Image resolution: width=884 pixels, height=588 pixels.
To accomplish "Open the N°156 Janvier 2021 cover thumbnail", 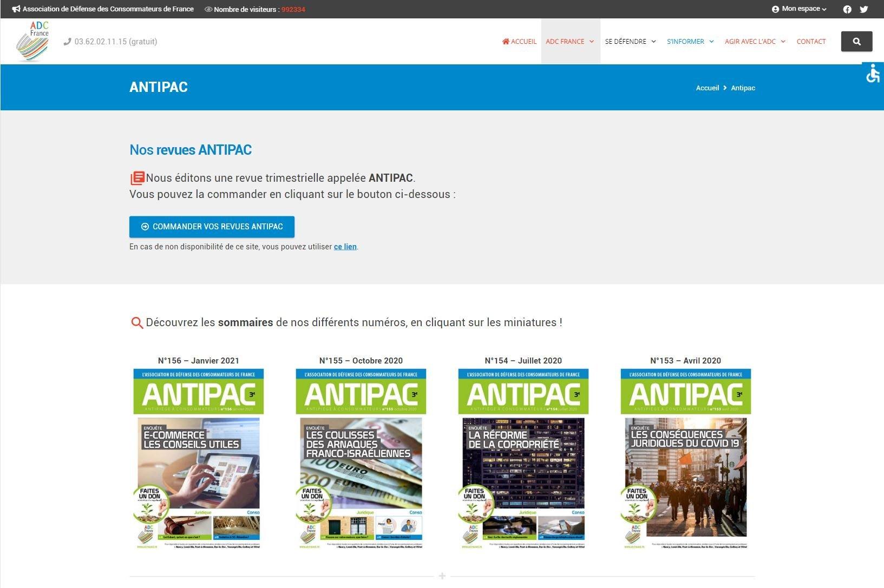I will coord(199,459).
